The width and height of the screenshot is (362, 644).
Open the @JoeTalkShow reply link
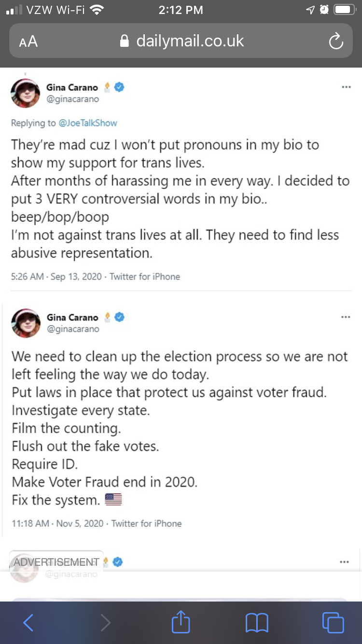(88, 123)
